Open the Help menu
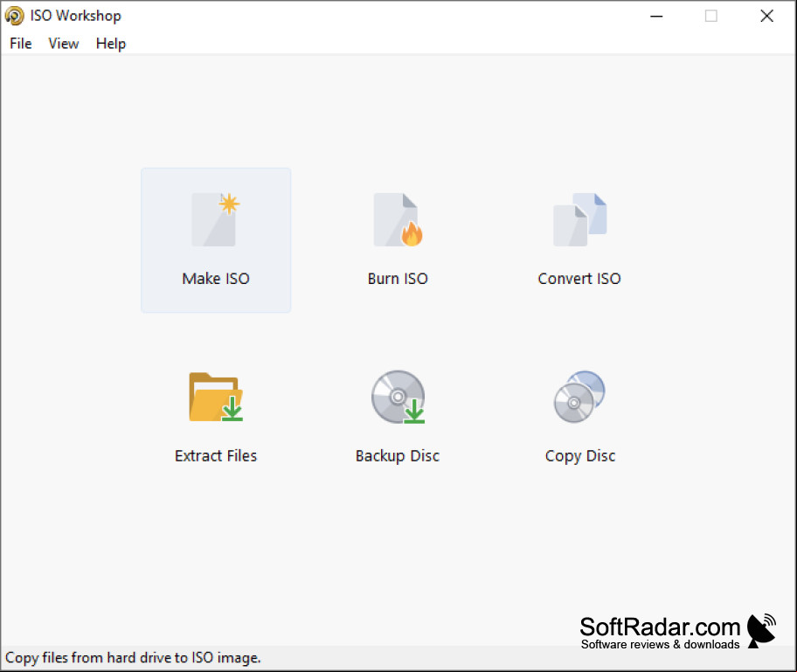Screen dimensions: 797x672 pos(111,44)
